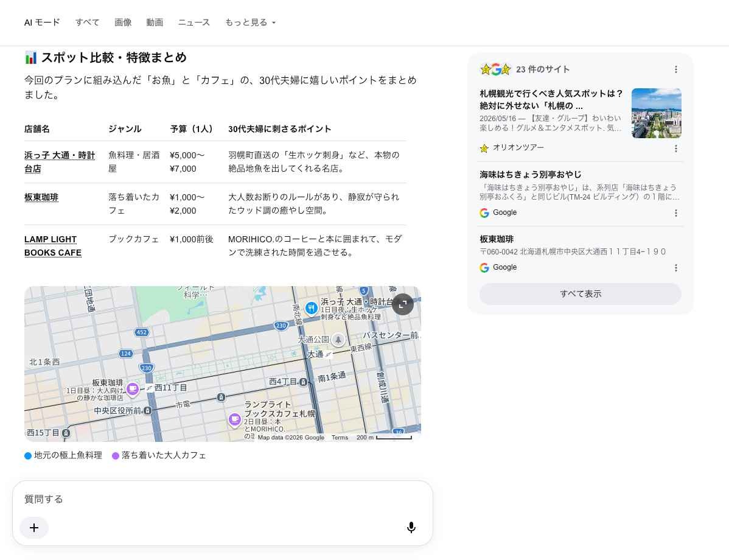Click the sources icon cluster
The height and width of the screenshot is (560, 729).
(x=495, y=69)
